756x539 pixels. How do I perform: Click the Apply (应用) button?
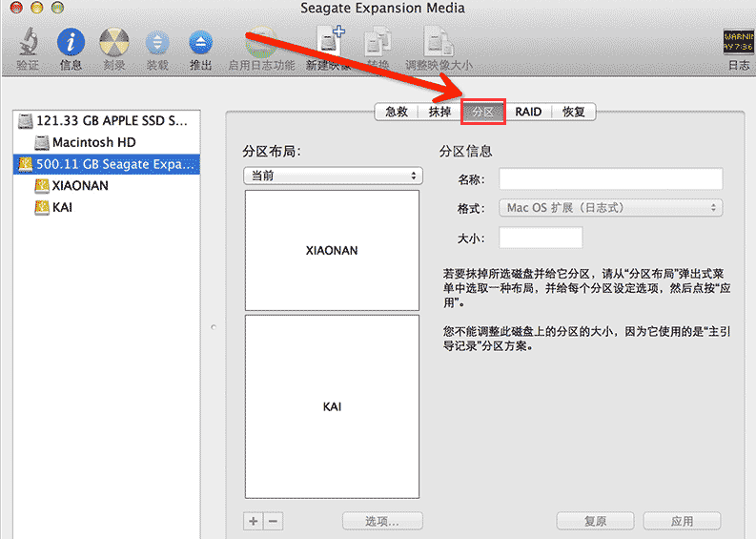683,521
